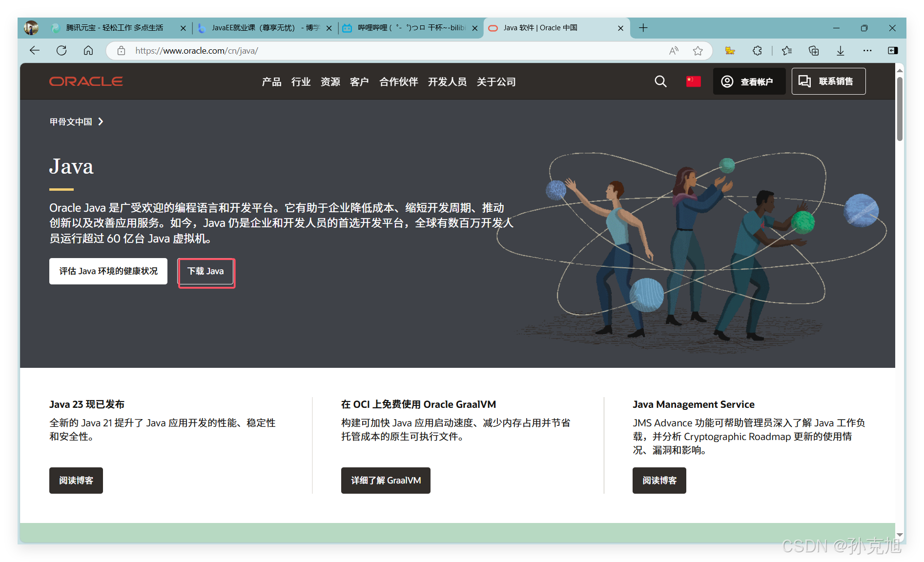Viewport: 924px width, 562px height.
Task: Add this page to favorites star
Action: [x=698, y=51]
